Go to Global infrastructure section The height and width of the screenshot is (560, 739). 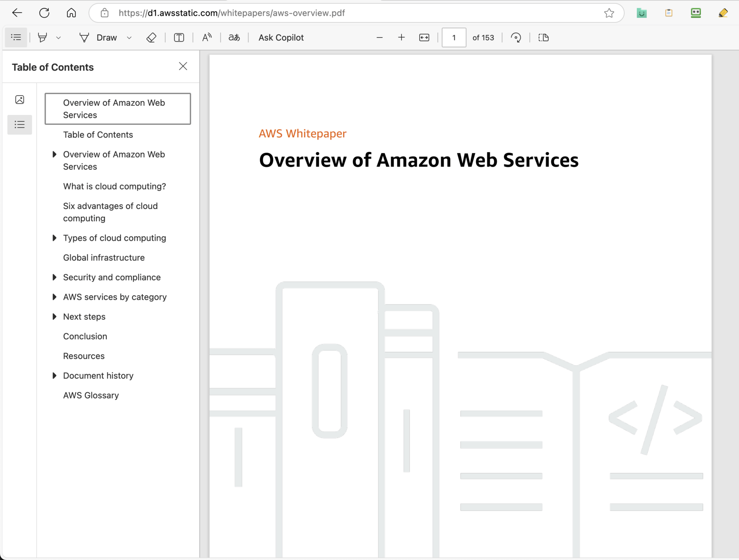click(x=104, y=258)
